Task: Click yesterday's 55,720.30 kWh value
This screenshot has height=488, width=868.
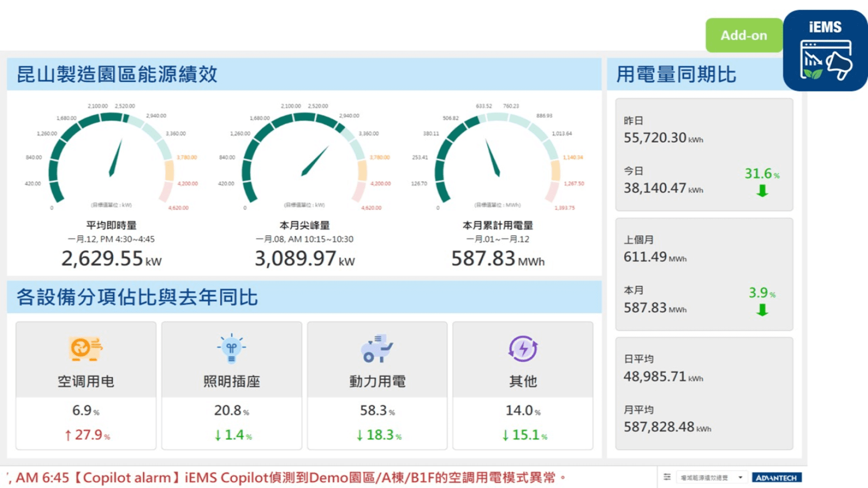Action: [x=663, y=138]
